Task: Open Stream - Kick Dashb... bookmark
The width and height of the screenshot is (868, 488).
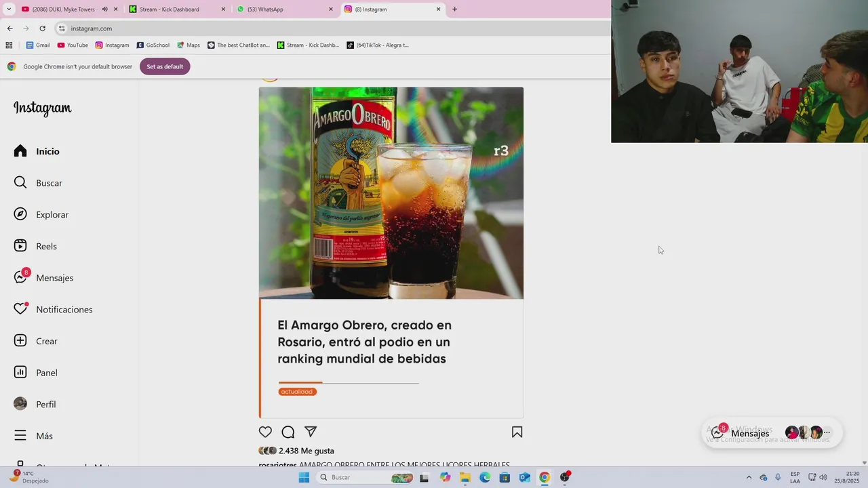Action: (308, 45)
